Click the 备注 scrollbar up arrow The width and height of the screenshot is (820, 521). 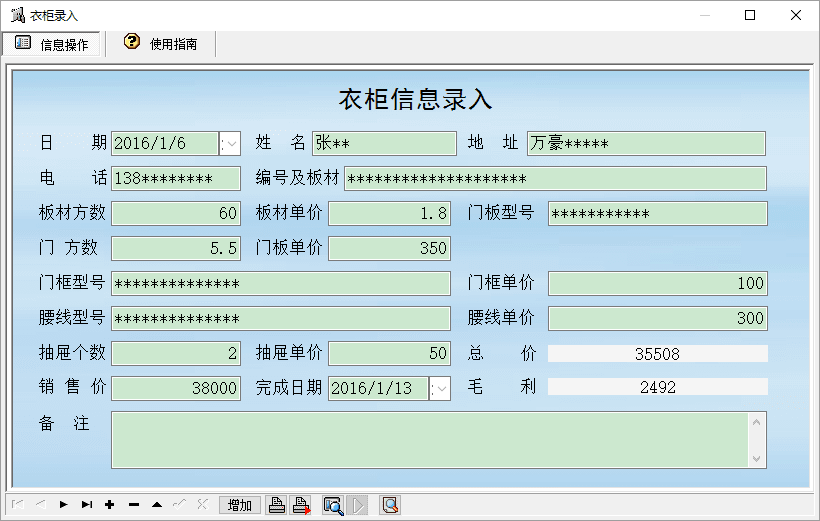pyautogui.click(x=756, y=422)
